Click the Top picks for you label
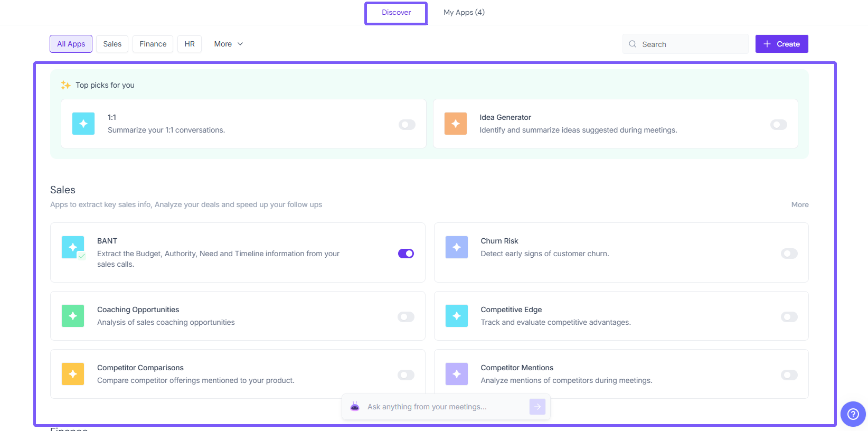The image size is (868, 431). [105, 85]
